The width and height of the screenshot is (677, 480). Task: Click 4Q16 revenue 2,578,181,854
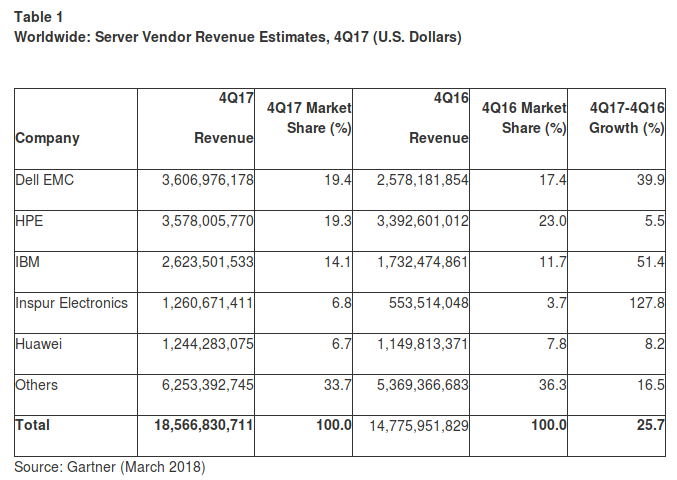(x=423, y=180)
